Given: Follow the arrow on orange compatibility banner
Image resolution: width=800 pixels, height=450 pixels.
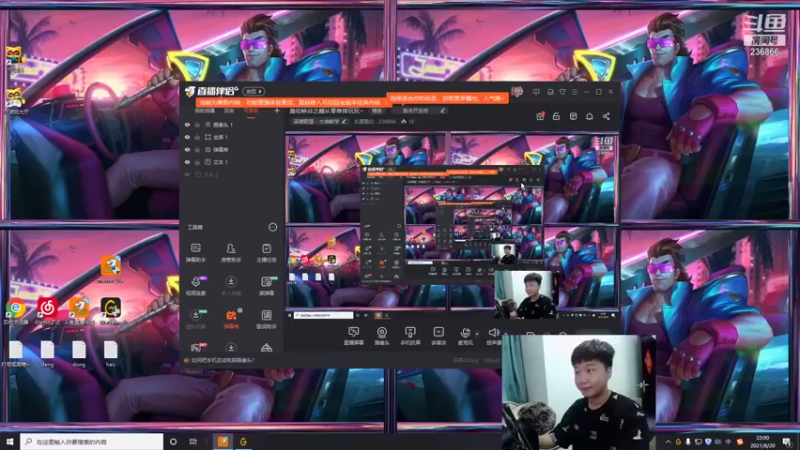Looking at the screenshot, I should coord(386,103).
